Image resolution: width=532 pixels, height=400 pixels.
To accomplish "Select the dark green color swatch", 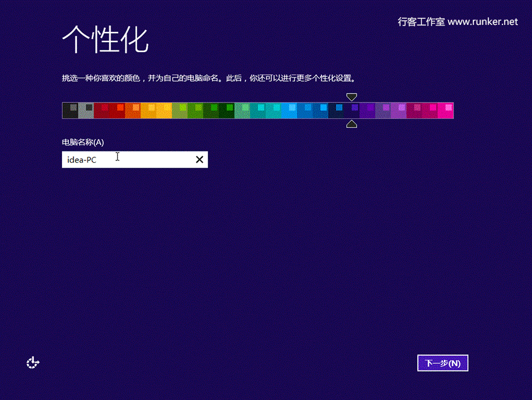I will click(212, 109).
